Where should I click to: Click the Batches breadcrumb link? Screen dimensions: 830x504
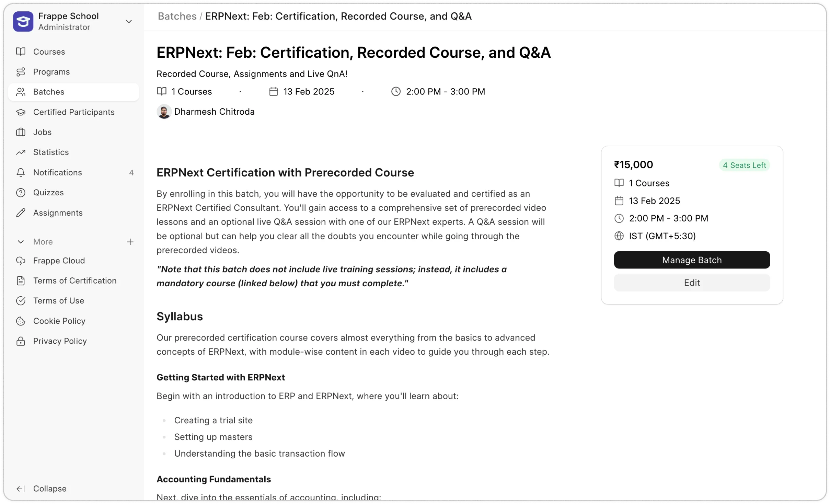pos(177,16)
